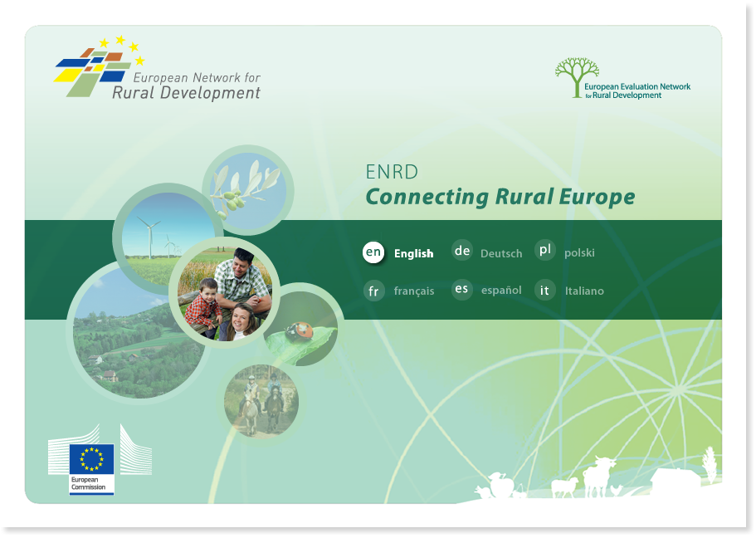Choose español language link
Image resolution: width=756 pixels, height=538 pixels.
point(501,290)
